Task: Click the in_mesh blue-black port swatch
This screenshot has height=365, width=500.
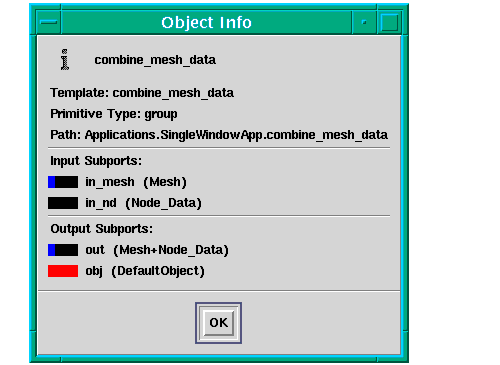Action: click(63, 182)
